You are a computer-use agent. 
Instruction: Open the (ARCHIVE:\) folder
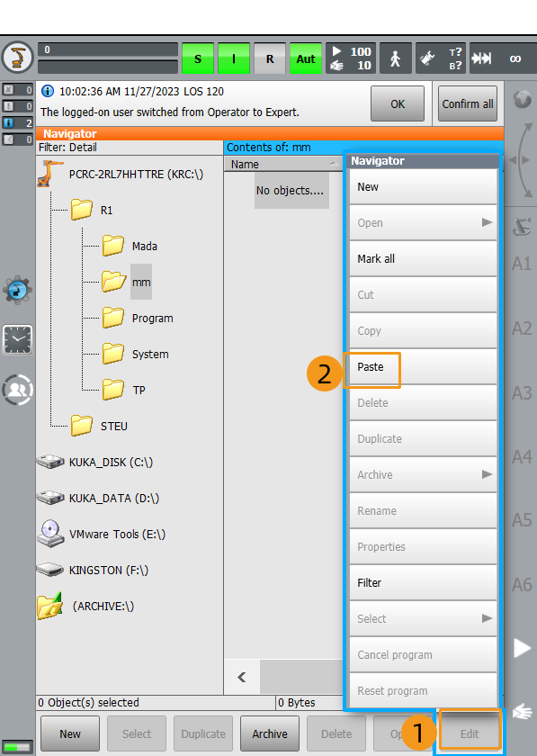click(85, 606)
